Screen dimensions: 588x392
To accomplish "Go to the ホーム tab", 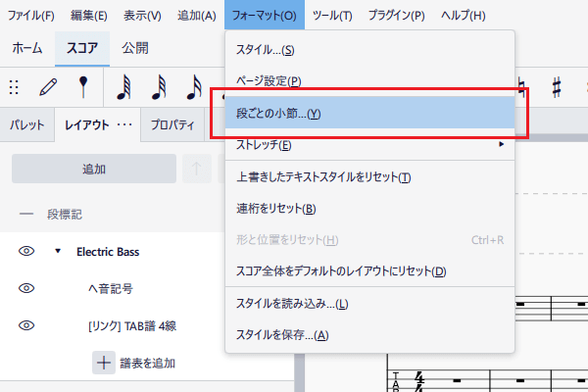I will (x=25, y=47).
